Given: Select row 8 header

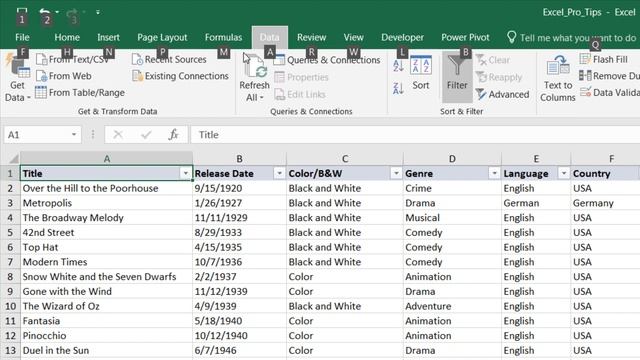Looking at the screenshot, I should (10, 277).
